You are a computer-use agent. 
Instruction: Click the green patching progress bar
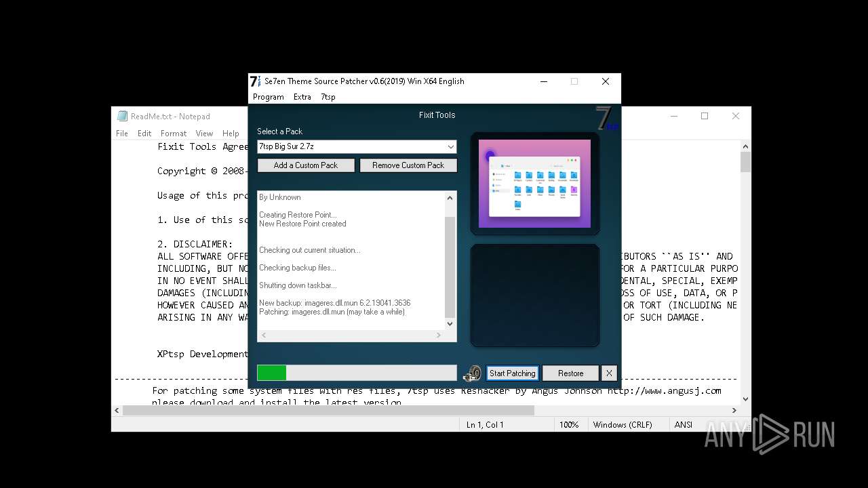pyautogui.click(x=357, y=373)
